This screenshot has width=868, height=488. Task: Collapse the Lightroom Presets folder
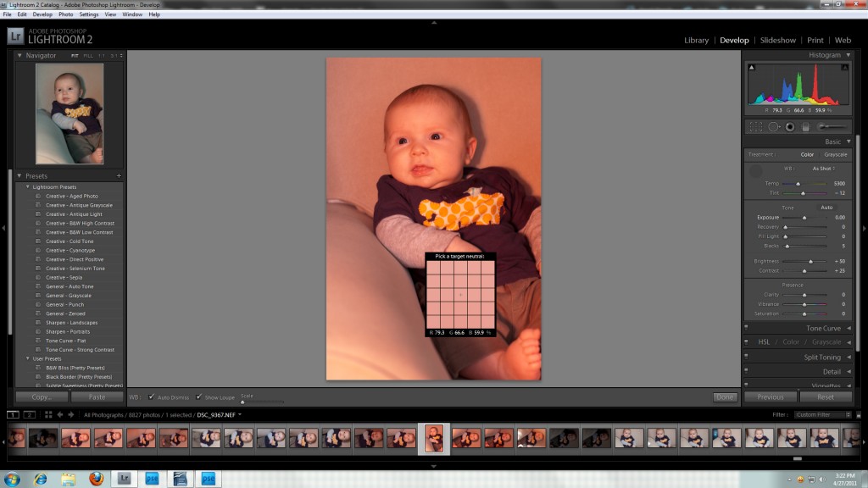pos(28,187)
